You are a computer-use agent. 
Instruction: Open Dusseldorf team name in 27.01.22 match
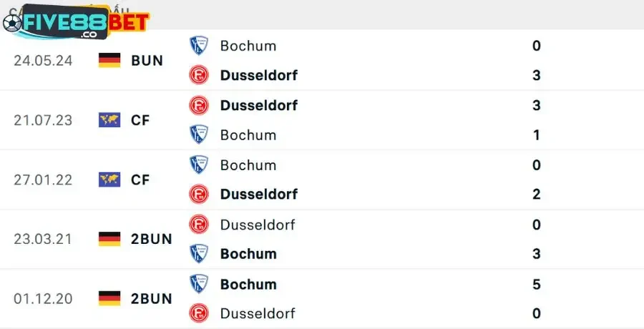(259, 194)
